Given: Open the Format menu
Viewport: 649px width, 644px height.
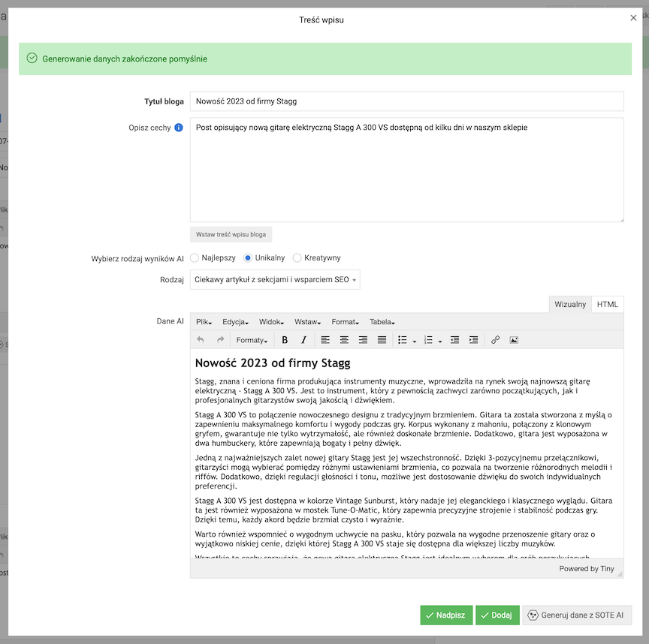Looking at the screenshot, I should pyautogui.click(x=345, y=322).
